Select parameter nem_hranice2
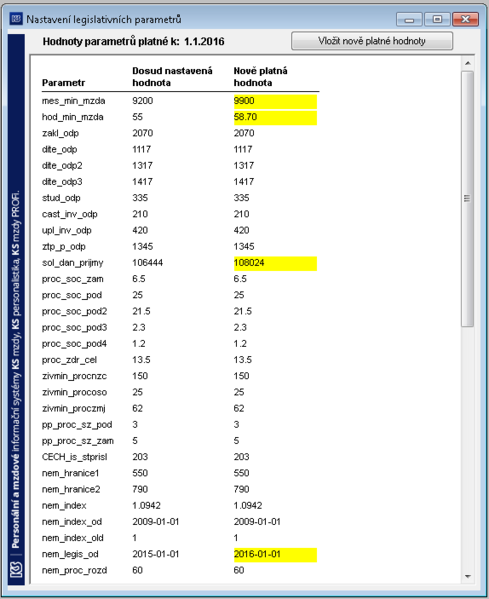This screenshot has height=599, width=489. pyautogui.click(x=71, y=489)
